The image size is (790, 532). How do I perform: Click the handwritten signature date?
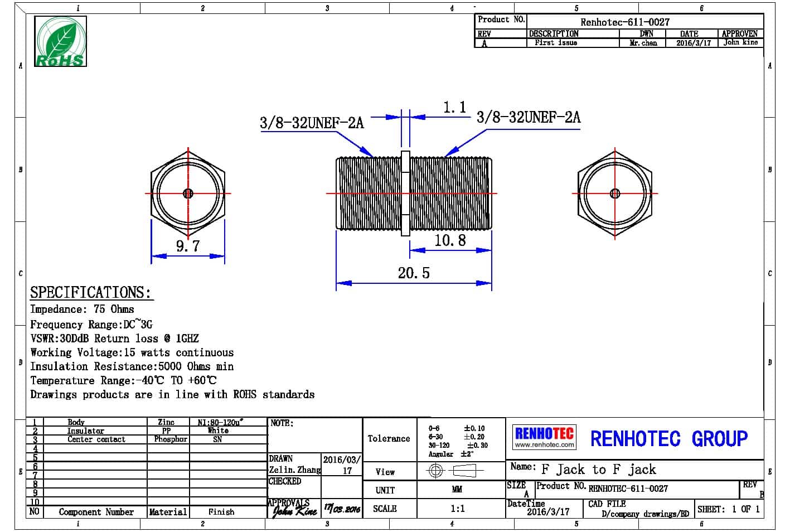click(342, 509)
